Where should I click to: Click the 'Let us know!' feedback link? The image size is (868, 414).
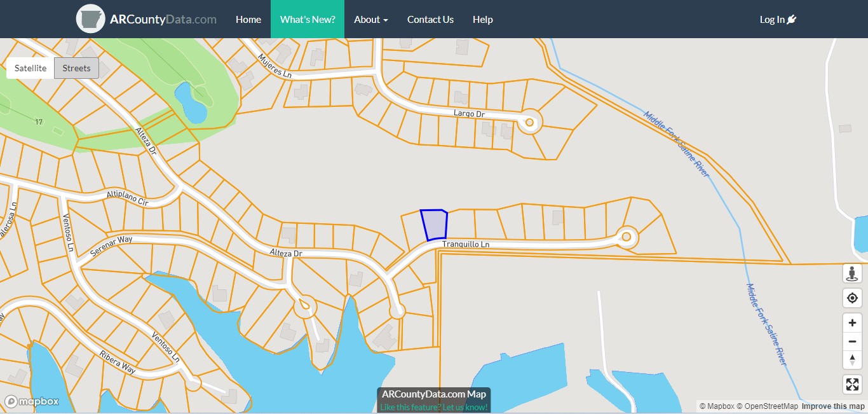click(x=465, y=407)
